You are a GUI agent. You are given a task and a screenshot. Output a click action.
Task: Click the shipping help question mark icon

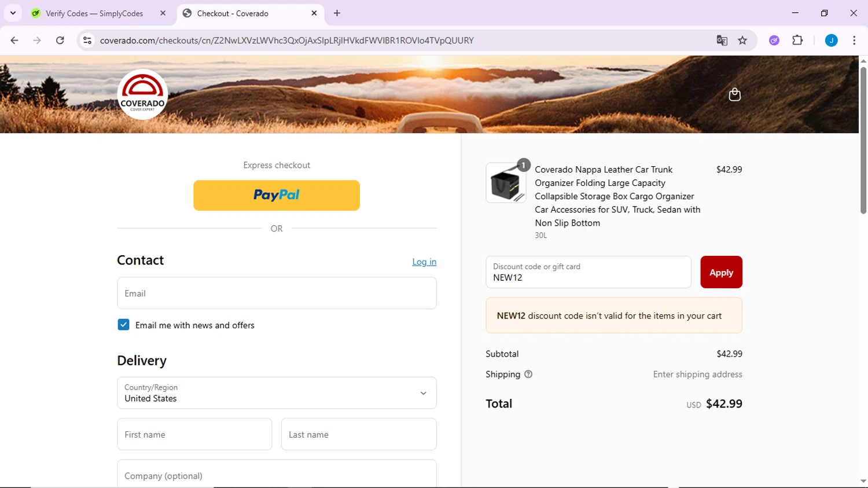pos(528,375)
